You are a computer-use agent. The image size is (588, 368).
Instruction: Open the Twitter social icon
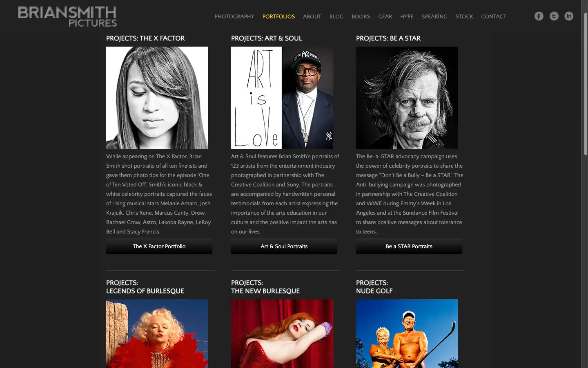[554, 16]
